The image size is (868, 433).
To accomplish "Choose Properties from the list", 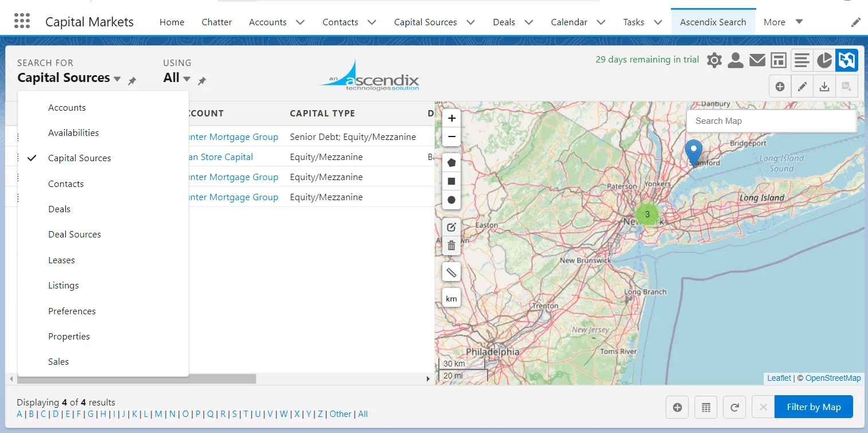I will pos(103,337).
